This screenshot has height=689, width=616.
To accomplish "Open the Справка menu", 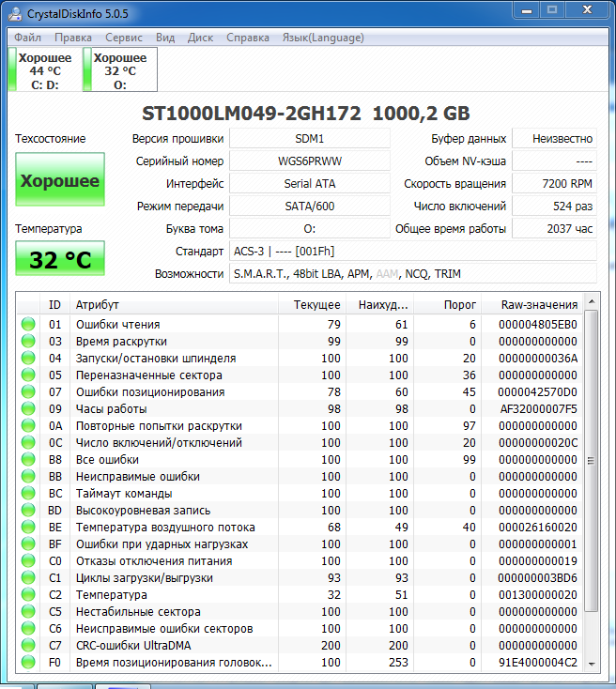I will (x=248, y=38).
